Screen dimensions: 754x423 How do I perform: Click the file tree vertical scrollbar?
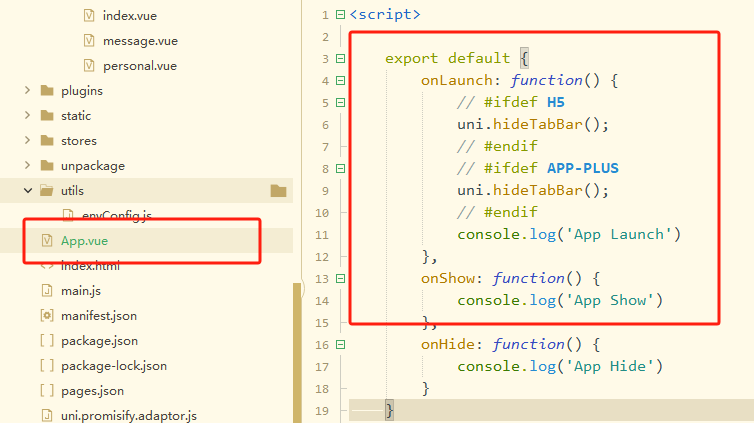[297, 350]
